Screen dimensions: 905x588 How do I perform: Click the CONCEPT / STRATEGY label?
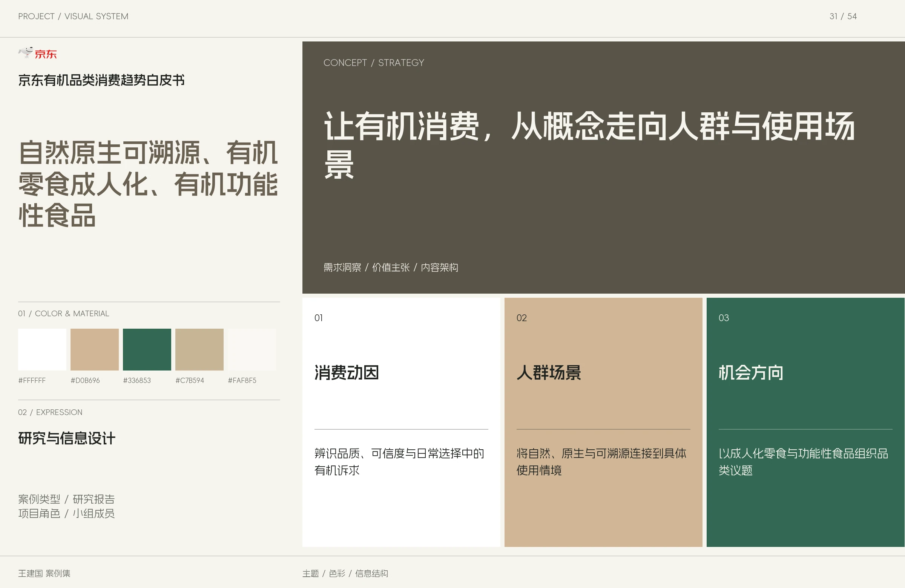click(x=374, y=63)
